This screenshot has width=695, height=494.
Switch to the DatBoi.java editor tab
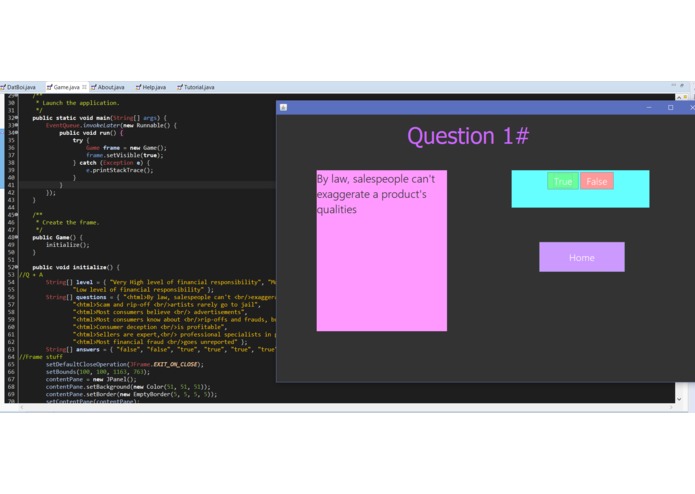pos(18,87)
